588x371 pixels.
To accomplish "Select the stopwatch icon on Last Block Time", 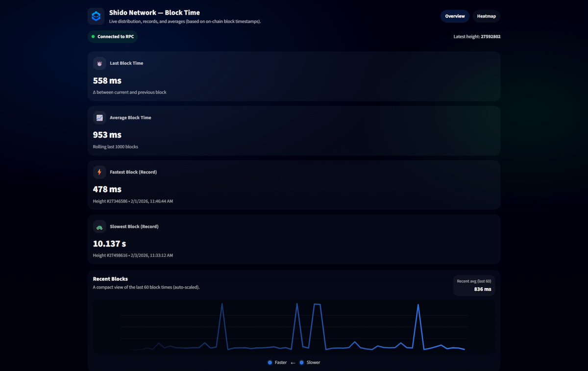I will pos(99,63).
